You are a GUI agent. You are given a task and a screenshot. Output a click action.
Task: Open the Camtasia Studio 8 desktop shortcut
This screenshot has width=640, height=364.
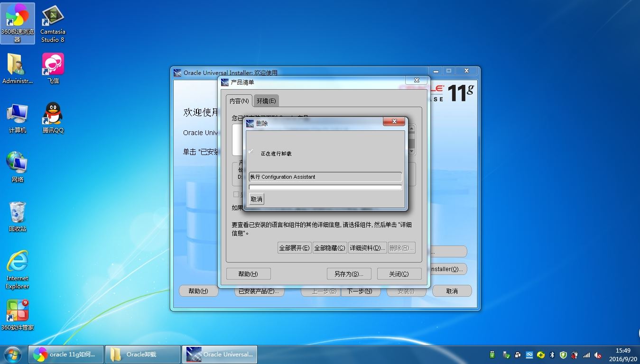click(x=53, y=23)
